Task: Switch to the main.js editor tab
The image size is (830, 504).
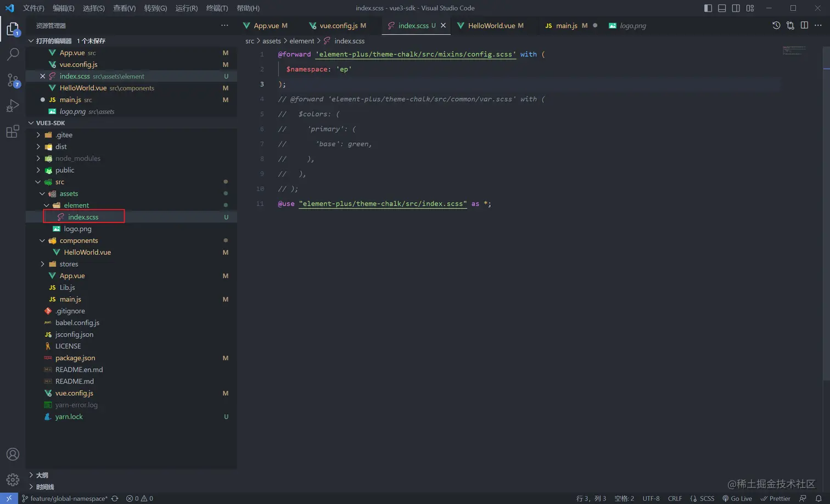Action: click(566, 25)
